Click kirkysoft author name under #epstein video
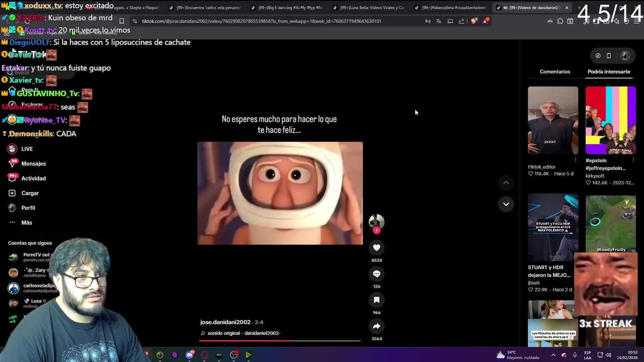The image size is (644, 362). click(595, 176)
